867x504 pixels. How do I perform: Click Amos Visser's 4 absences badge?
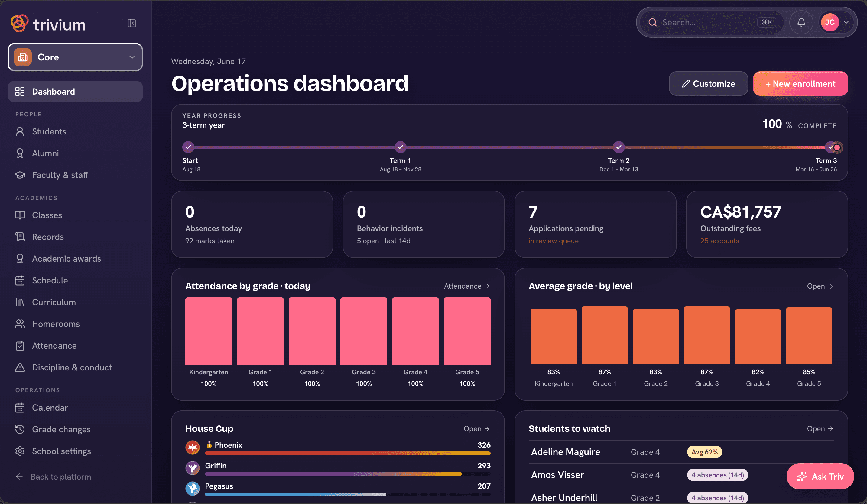(x=717, y=475)
